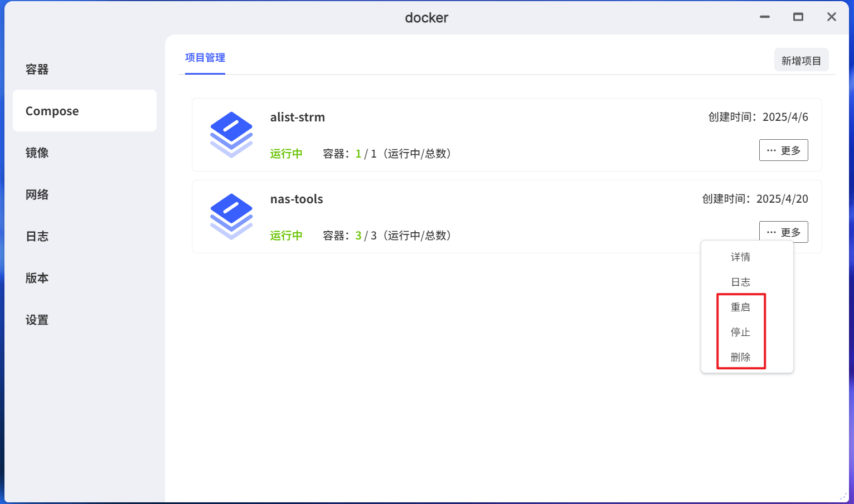Maximize the docker window

798,17
